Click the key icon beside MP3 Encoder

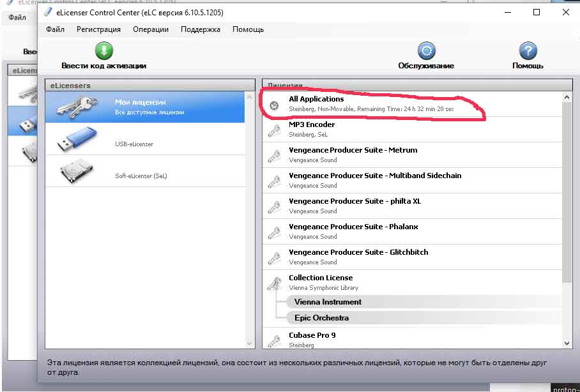[x=274, y=130]
